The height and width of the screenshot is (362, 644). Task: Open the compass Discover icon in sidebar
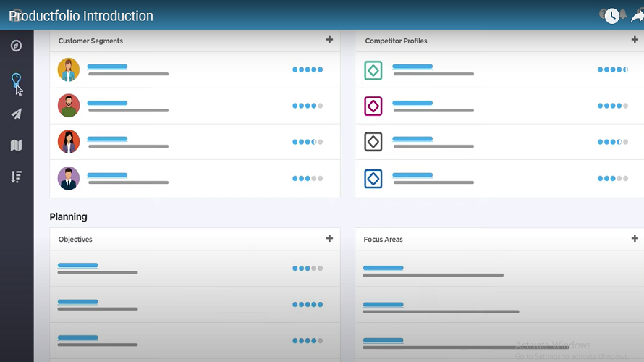[16, 46]
